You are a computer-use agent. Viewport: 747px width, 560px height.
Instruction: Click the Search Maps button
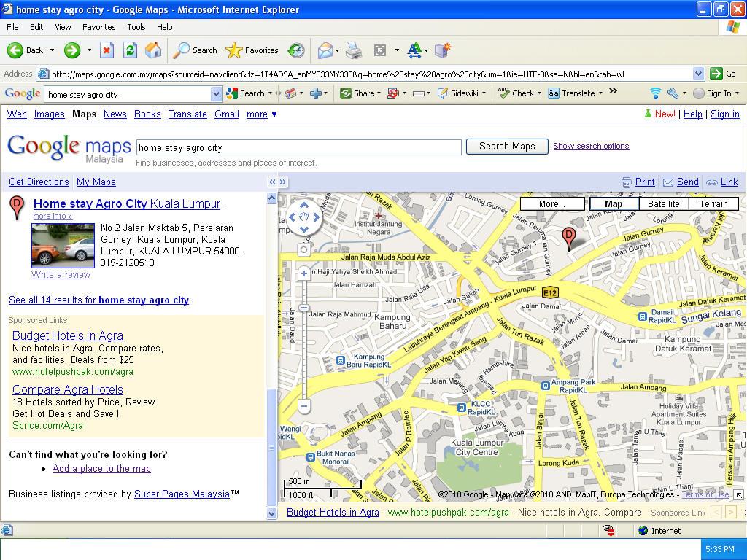[507, 147]
